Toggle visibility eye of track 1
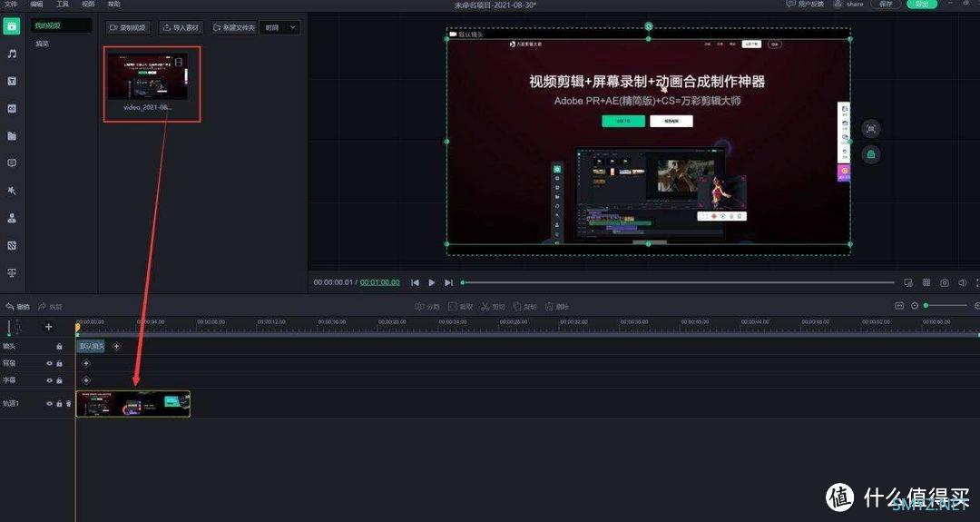980x522 pixels. click(x=49, y=404)
